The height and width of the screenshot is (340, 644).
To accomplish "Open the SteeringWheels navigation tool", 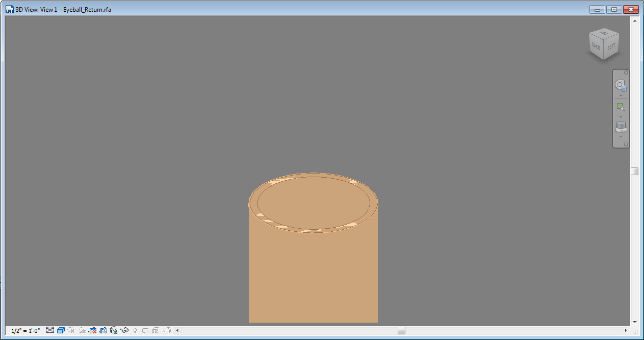I will [x=621, y=85].
